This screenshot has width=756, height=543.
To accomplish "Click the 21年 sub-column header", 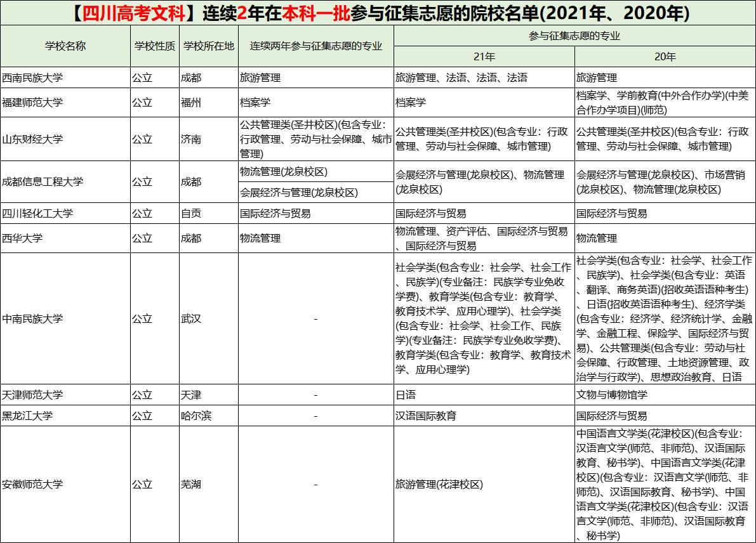I will tap(484, 56).
